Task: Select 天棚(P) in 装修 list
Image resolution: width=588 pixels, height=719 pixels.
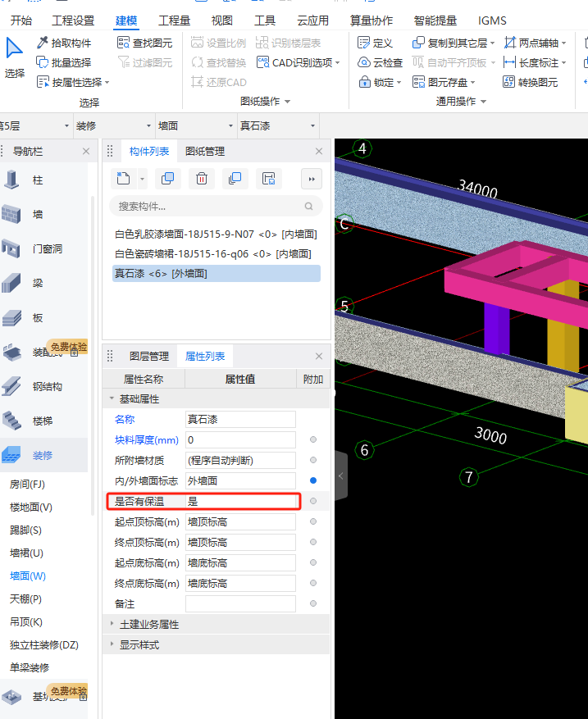Action: click(x=26, y=598)
